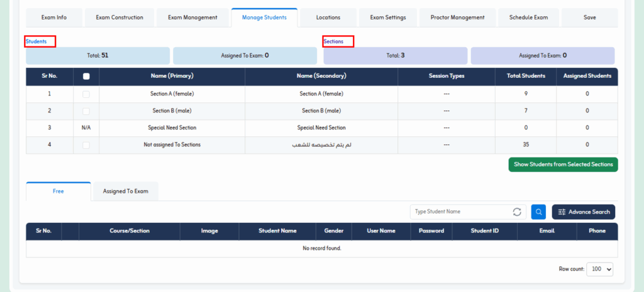Check the Section A (female) row checkbox
Screen dimensions: 644x292
86,94
